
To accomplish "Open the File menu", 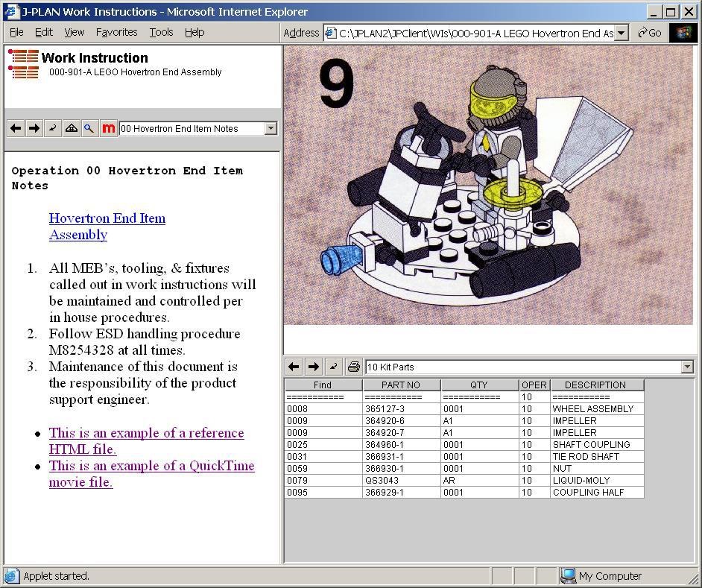I will coord(16,32).
